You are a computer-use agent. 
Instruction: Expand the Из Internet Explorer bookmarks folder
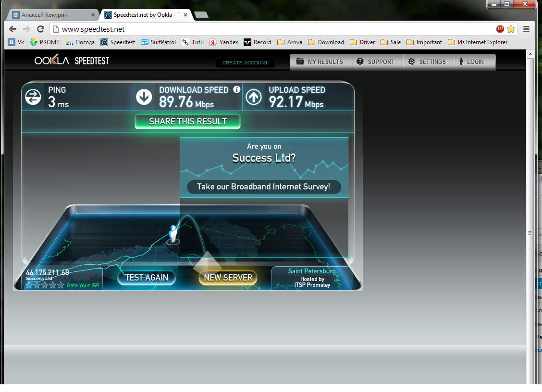point(478,42)
